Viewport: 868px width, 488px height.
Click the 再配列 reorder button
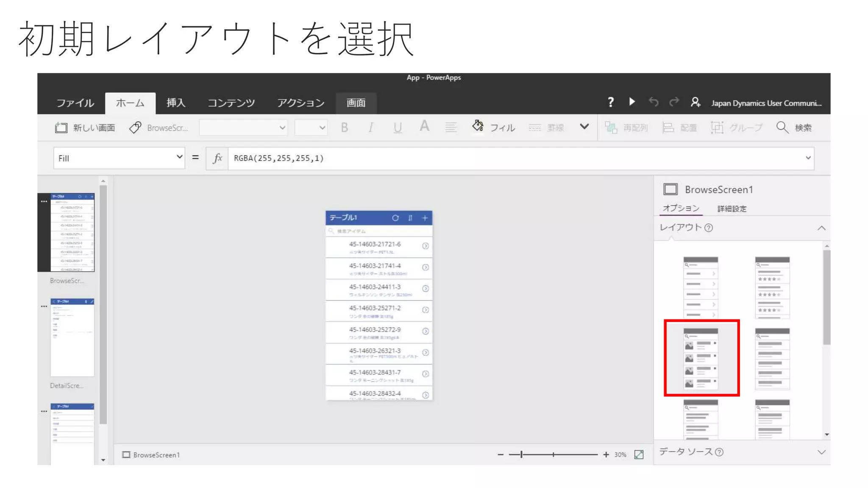pos(626,128)
